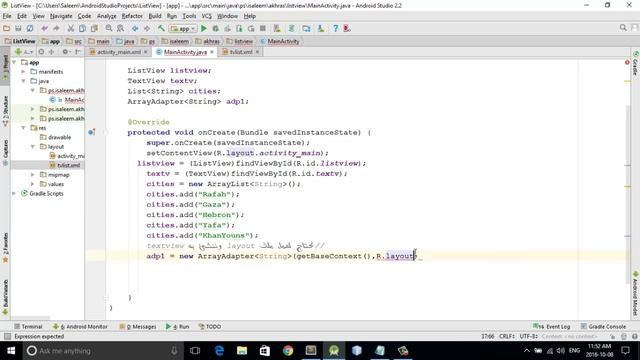
Task: Toggle the Messages tool window
Action: (138, 327)
